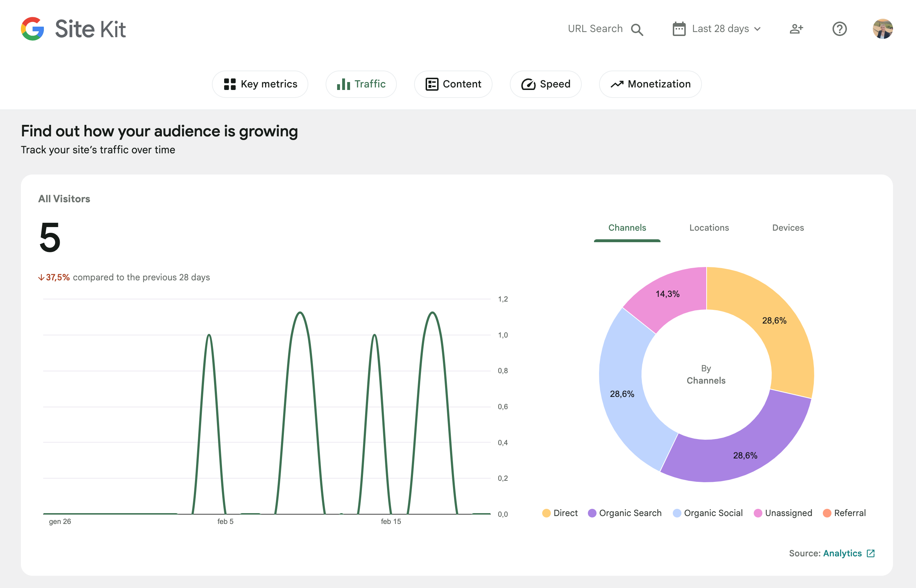
Task: Click the Speed gauge icon
Action: (529, 84)
